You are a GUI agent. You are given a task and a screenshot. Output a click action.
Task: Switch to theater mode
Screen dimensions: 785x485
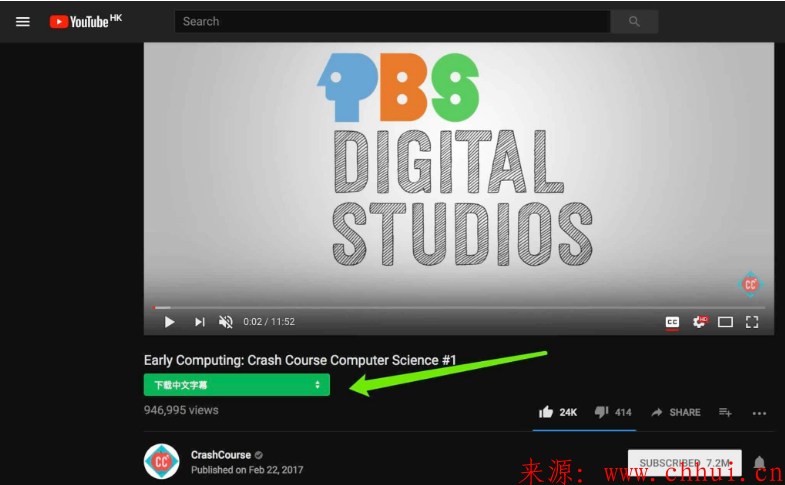(725, 322)
